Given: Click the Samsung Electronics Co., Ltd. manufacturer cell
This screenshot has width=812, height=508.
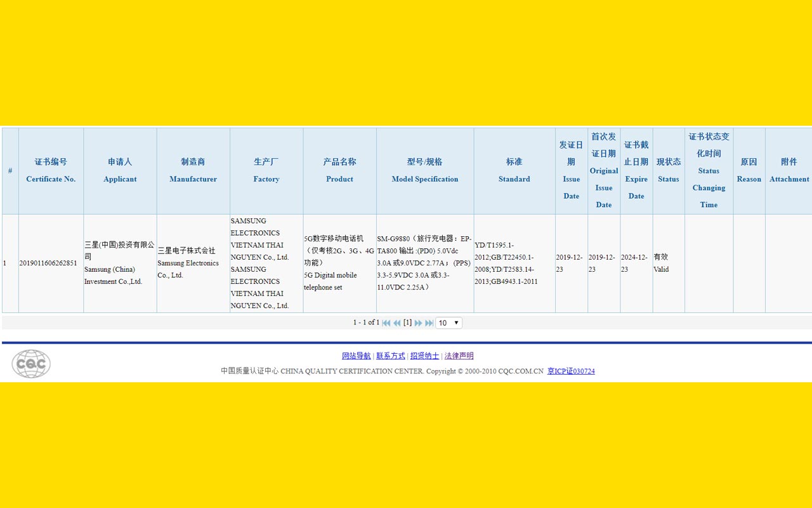Looking at the screenshot, I should (193, 263).
